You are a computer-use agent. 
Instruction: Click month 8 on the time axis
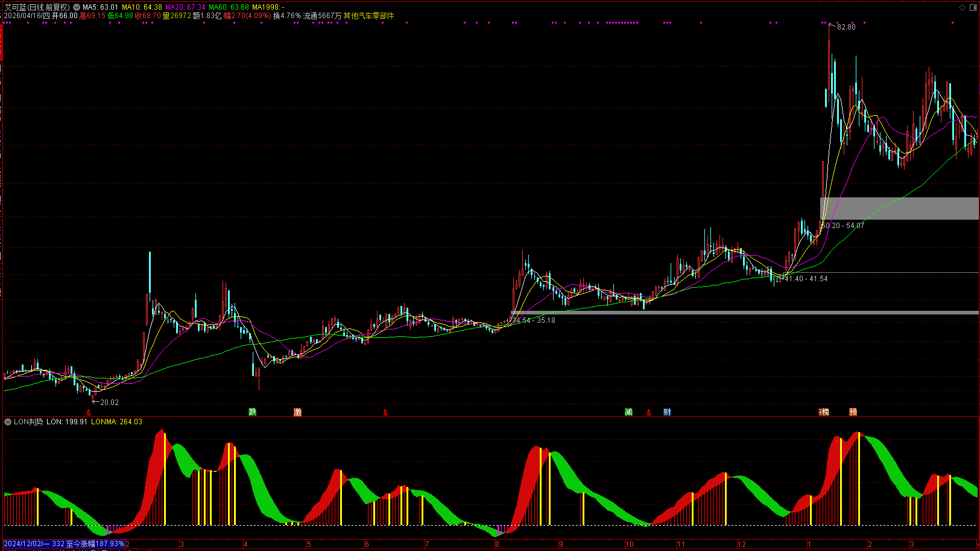[x=497, y=544]
